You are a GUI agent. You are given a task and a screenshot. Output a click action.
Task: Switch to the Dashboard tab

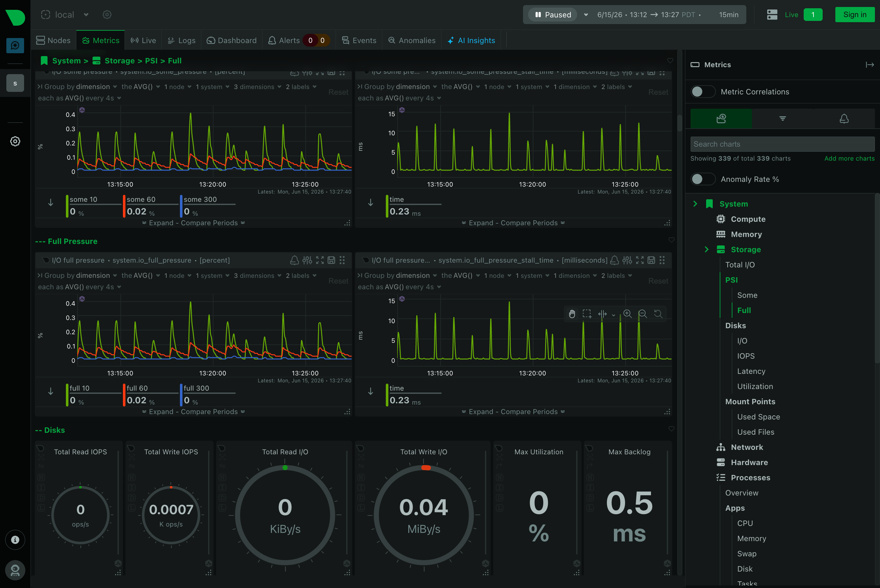(232, 40)
